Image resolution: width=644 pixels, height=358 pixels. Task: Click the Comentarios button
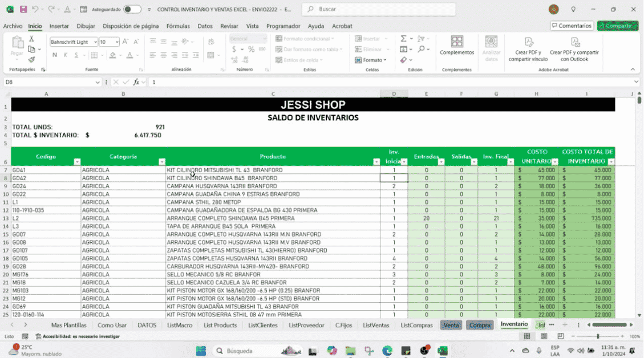pyautogui.click(x=572, y=26)
